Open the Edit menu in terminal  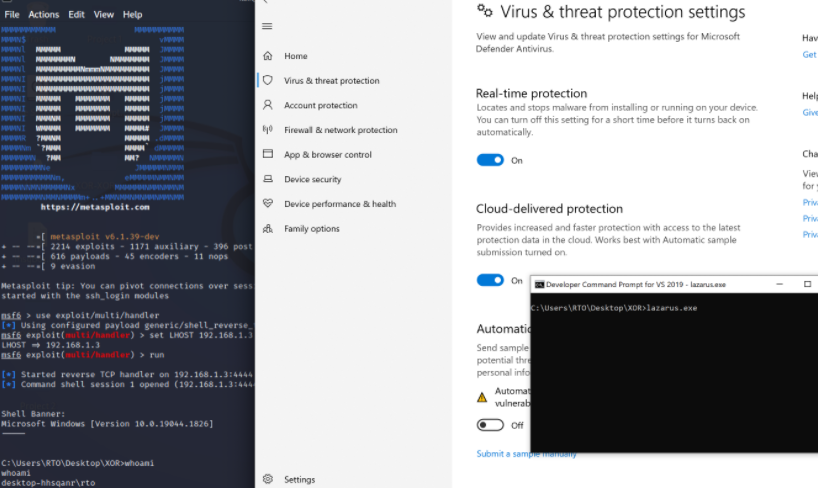pyautogui.click(x=76, y=15)
